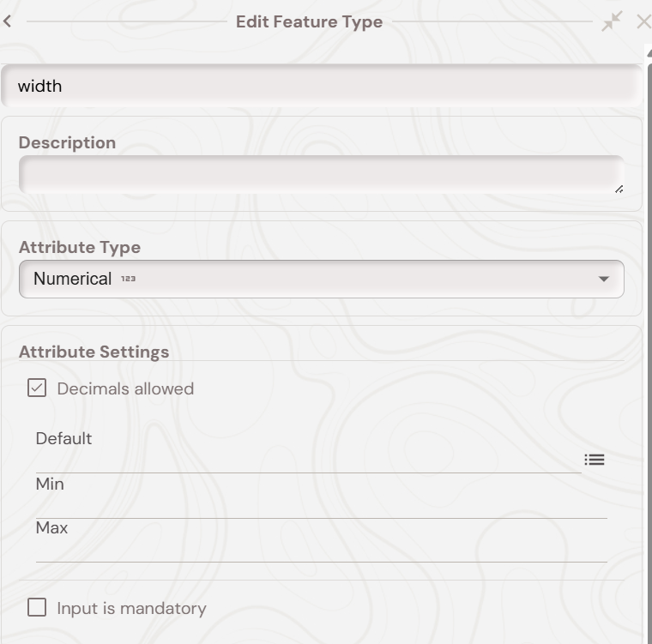
Task: Click the 123 numerical type icon
Action: click(x=129, y=280)
